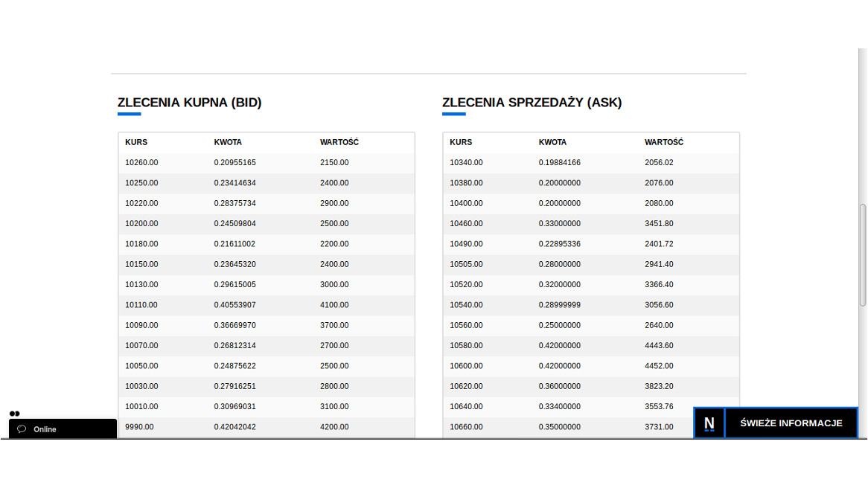868x488 pixels.
Task: Select bid amount 0.20955165
Action: pyautogui.click(x=235, y=163)
